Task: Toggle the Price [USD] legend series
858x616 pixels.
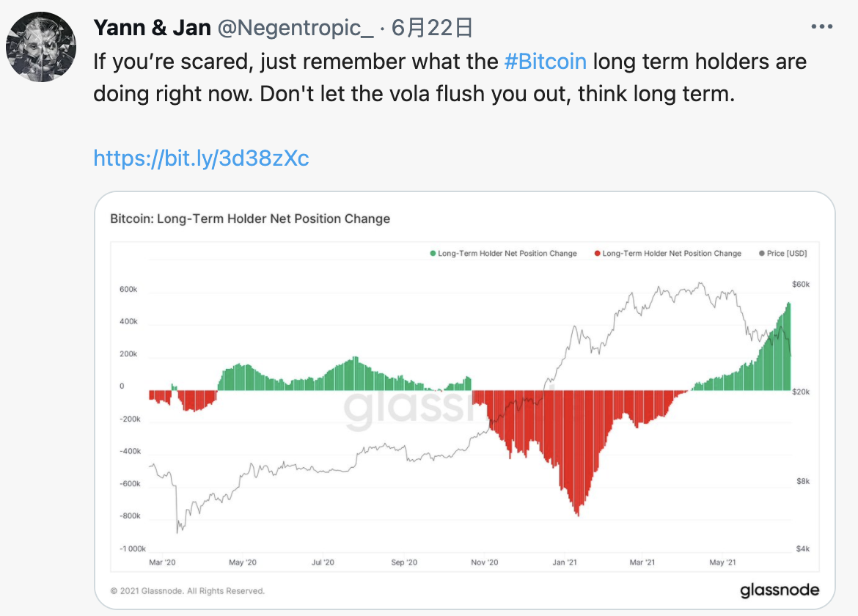Action: (783, 253)
